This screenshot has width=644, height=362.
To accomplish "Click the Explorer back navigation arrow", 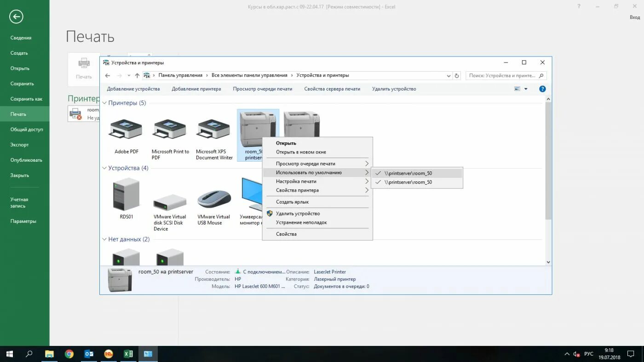I will 108,75.
